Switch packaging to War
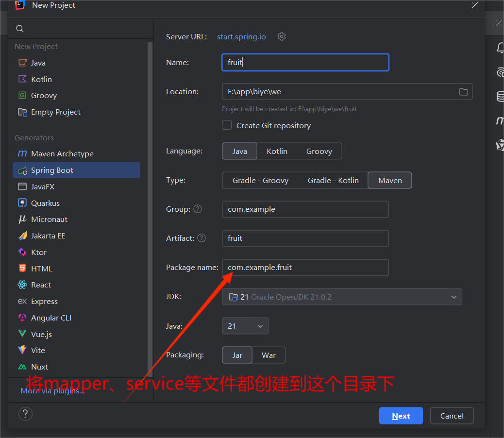504x438 pixels. point(269,355)
